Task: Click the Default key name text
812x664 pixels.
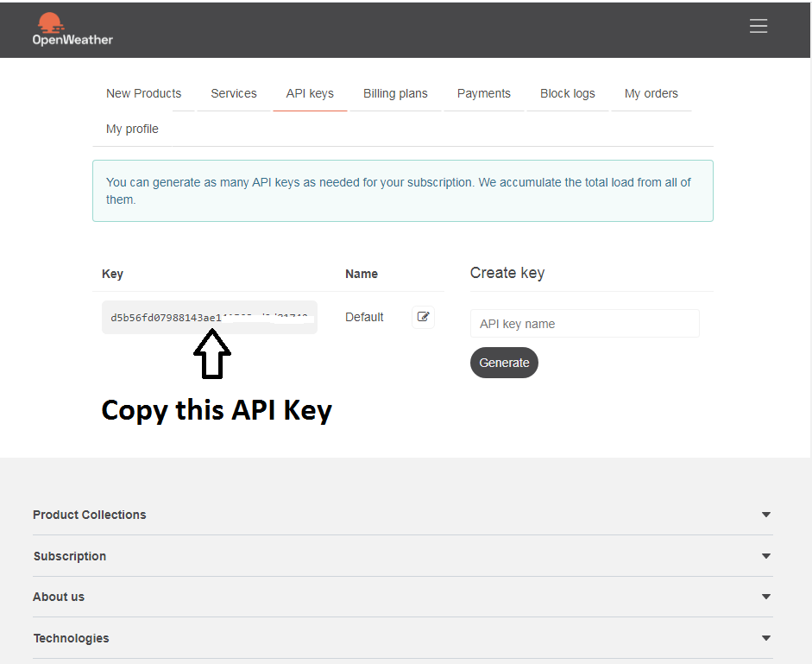Action: pos(364,317)
